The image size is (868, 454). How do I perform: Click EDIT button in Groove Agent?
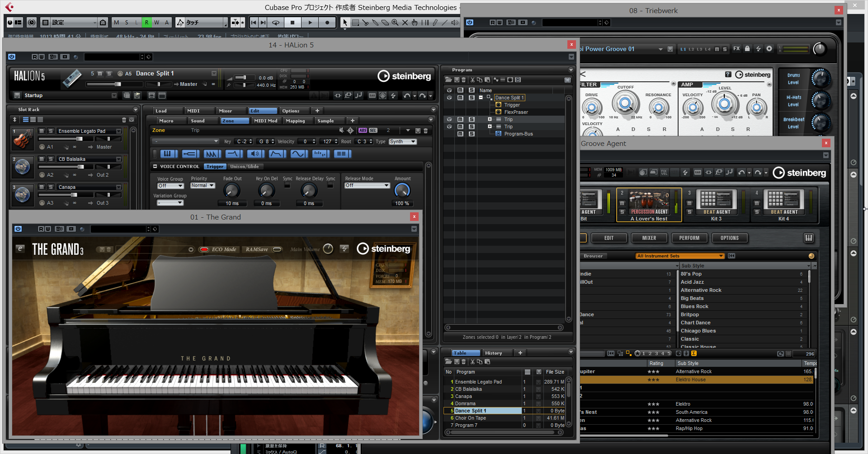[x=609, y=238]
